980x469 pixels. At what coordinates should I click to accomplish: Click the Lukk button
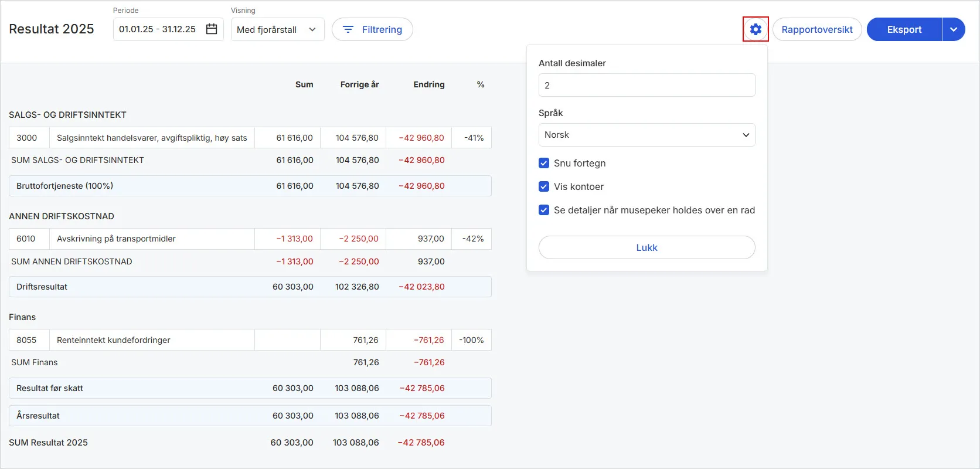646,247
